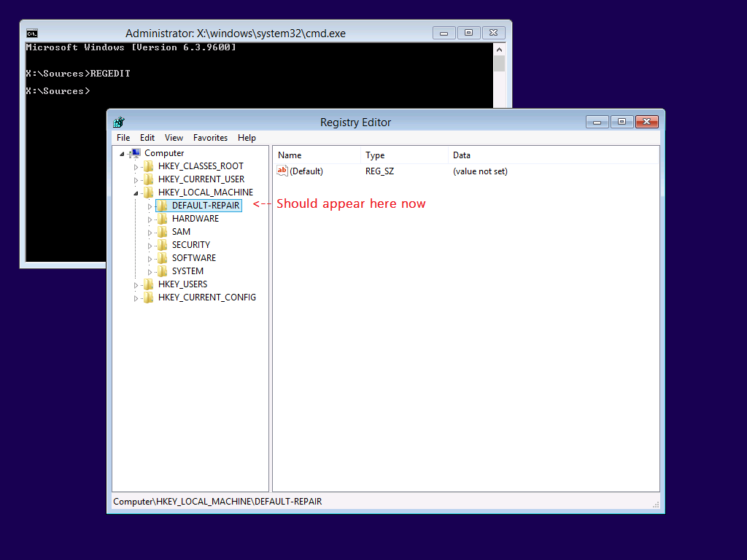
Task: Click the (Default) string value icon
Action: point(282,171)
